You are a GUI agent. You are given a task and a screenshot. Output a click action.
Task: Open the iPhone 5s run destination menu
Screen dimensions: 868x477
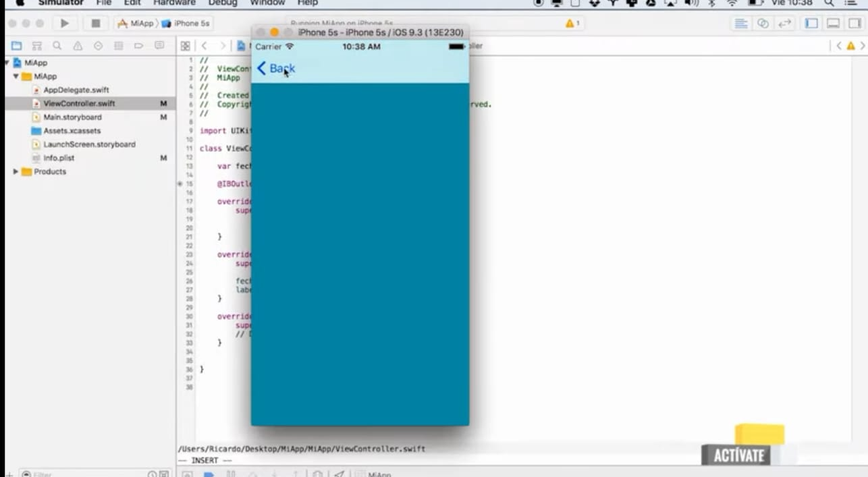[x=186, y=23]
